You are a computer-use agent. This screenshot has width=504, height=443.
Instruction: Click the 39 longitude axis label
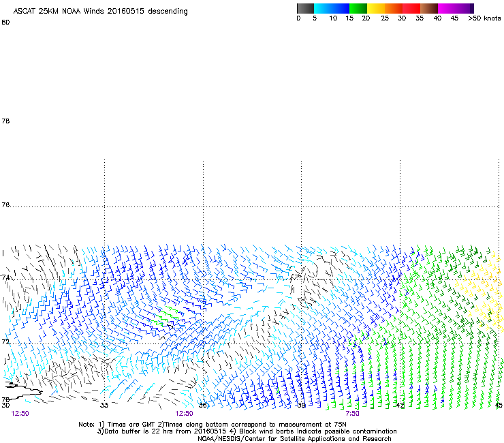click(301, 405)
